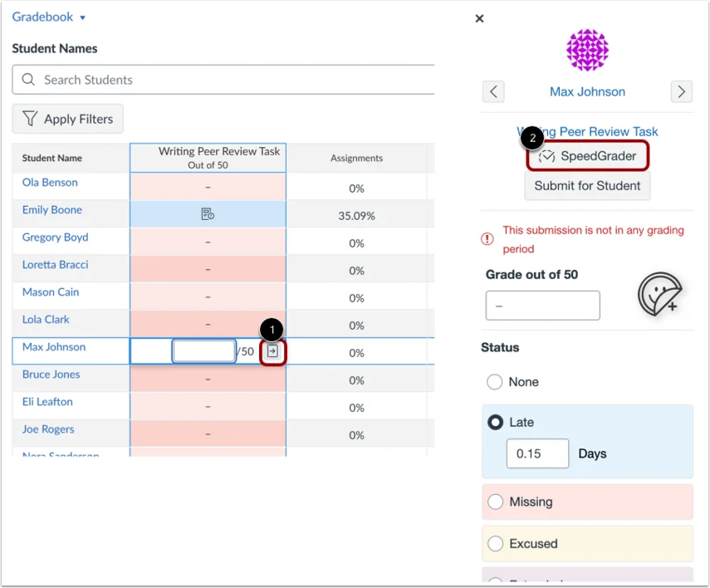Click Submit for Student button
This screenshot has width=710, height=588.
pos(587,186)
